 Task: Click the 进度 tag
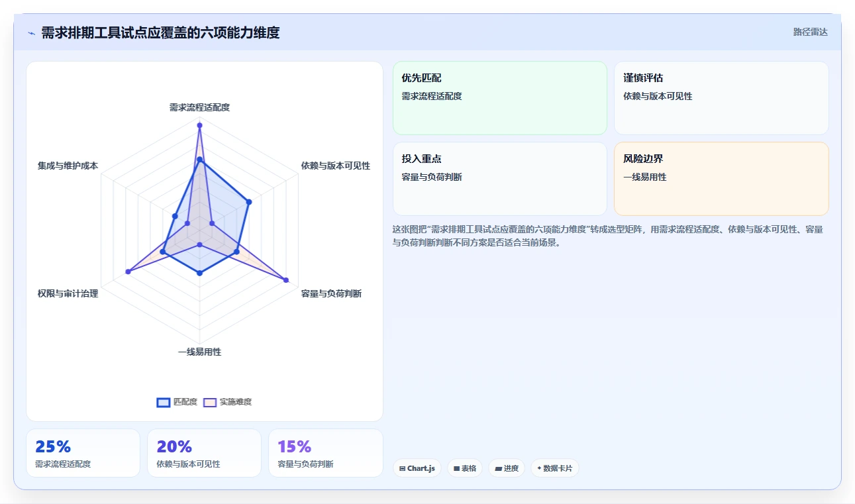(507, 468)
